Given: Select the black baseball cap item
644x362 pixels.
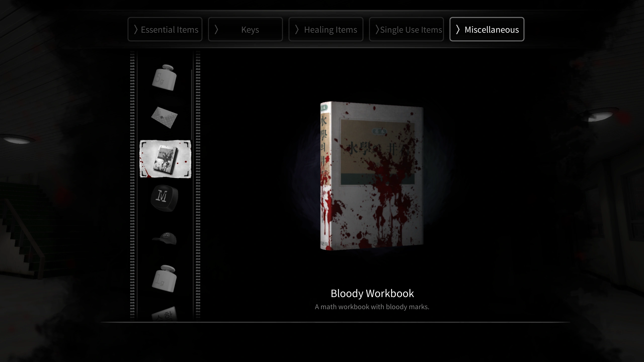Looking at the screenshot, I should 165,238.
